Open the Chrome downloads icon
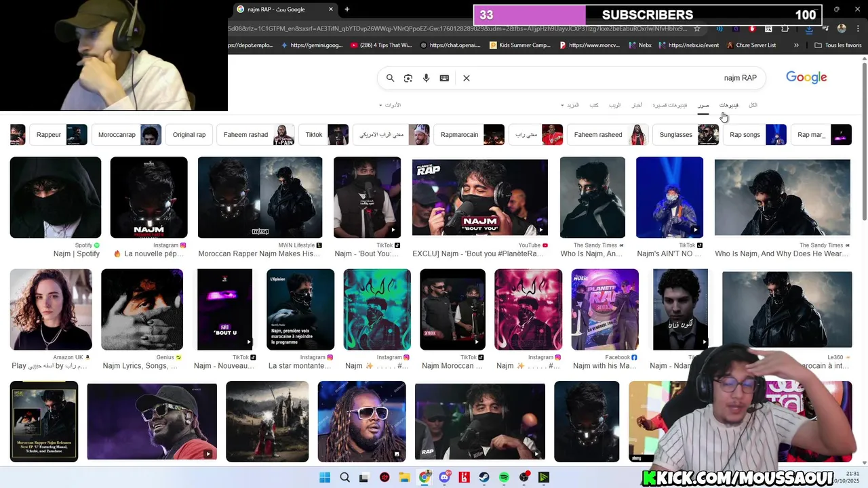Viewport: 868px width, 488px height. click(x=809, y=28)
